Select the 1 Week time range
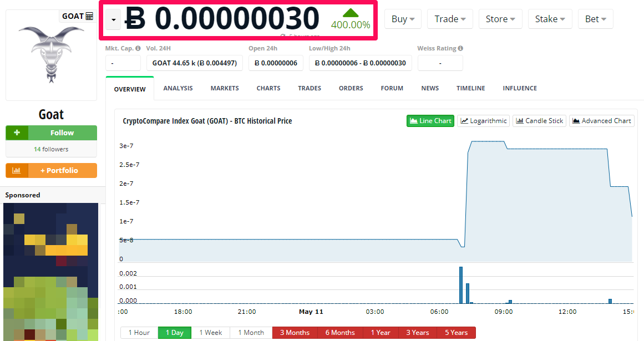Screen dimensions: 644x341 (211, 332)
